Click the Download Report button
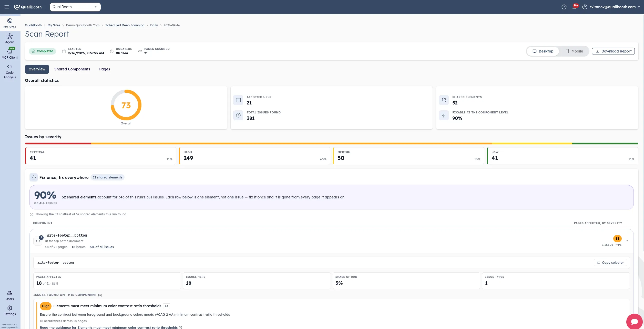The width and height of the screenshot is (644, 329). pos(613,51)
